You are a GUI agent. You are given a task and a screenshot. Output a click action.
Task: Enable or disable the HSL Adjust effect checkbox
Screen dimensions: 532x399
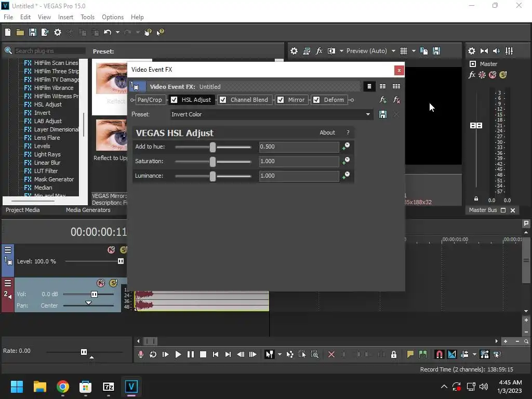coord(174,100)
